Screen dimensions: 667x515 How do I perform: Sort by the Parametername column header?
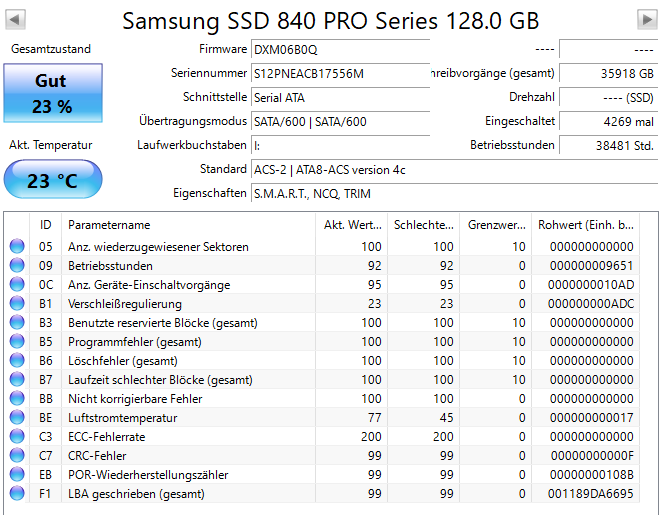(190, 225)
